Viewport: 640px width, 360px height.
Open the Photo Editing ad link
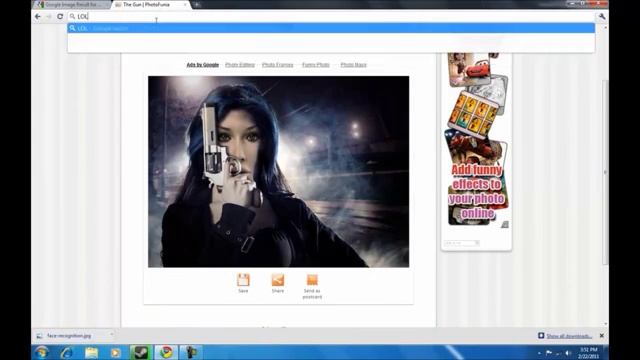point(240,65)
